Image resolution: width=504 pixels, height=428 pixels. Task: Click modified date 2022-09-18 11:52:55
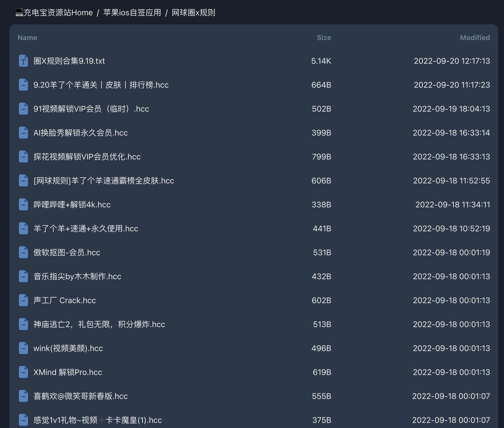point(451,181)
